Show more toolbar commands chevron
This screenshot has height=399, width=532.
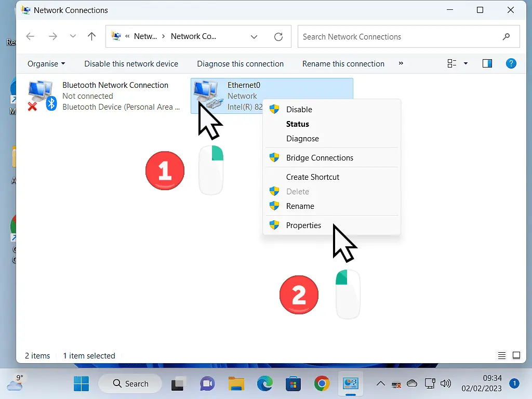pos(401,63)
